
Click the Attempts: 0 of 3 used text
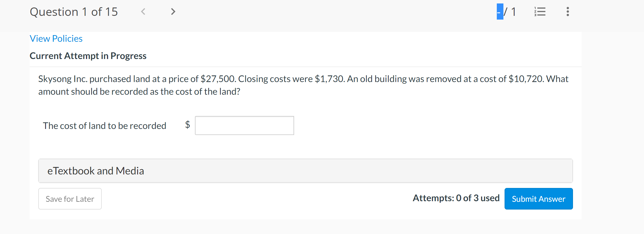pyautogui.click(x=456, y=198)
